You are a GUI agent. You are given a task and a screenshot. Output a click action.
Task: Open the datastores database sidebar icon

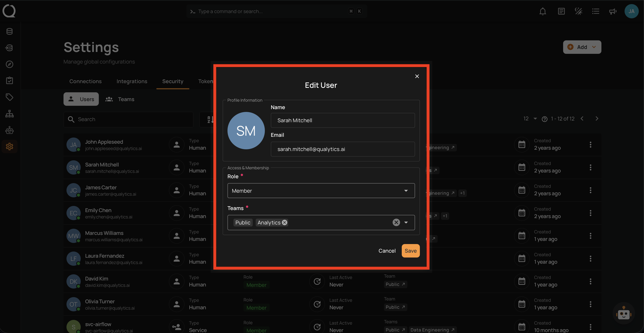(10, 31)
